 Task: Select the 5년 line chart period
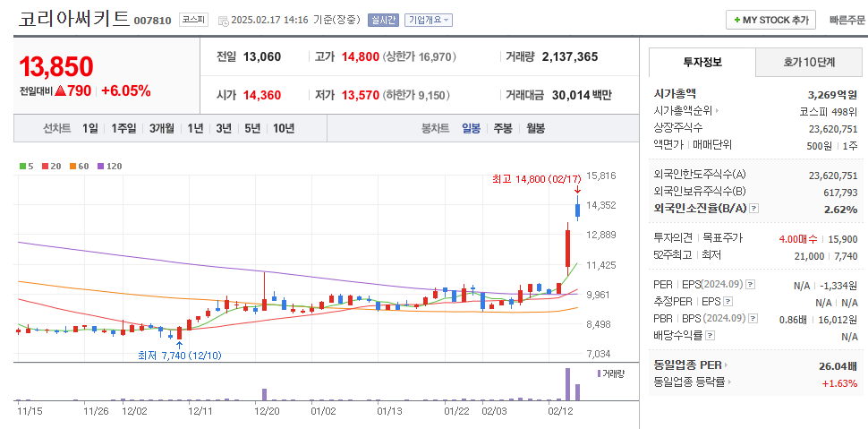click(x=252, y=129)
